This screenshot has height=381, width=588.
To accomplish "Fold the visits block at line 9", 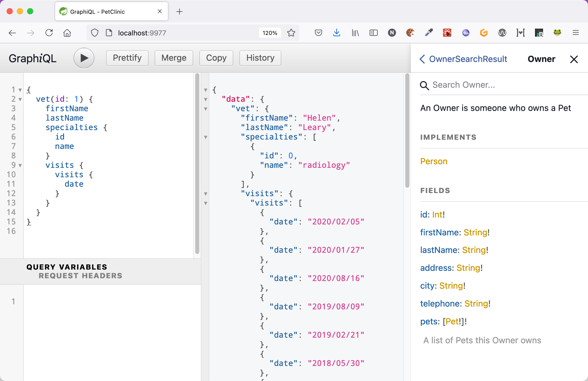I will tap(20, 165).
